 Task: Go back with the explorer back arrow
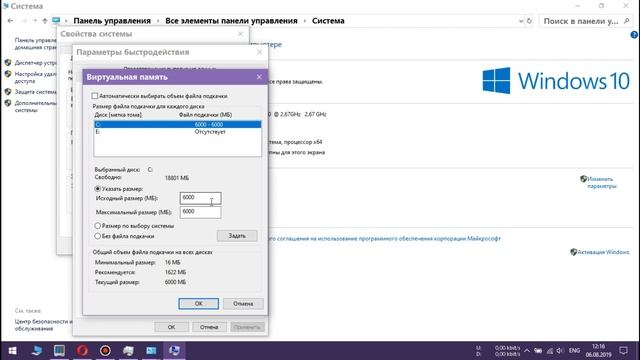[11, 20]
